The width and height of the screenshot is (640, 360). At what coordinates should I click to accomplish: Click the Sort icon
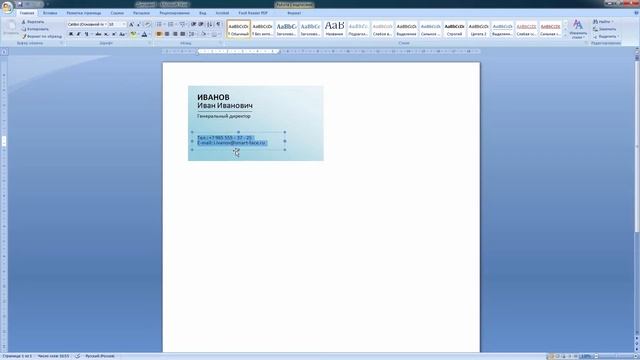pos(210,24)
